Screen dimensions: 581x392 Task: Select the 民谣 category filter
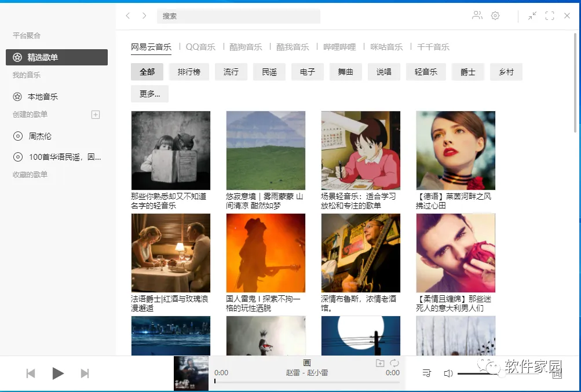[269, 72]
